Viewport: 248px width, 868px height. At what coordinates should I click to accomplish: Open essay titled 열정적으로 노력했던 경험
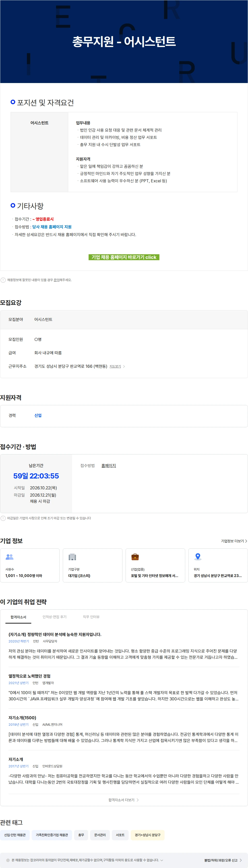click(29, 676)
